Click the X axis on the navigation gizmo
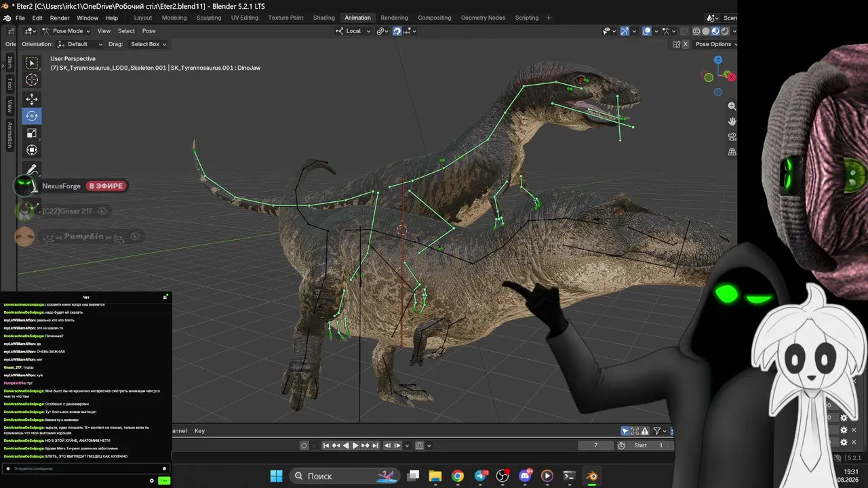Image resolution: width=868 pixels, height=488 pixels. tap(731, 77)
